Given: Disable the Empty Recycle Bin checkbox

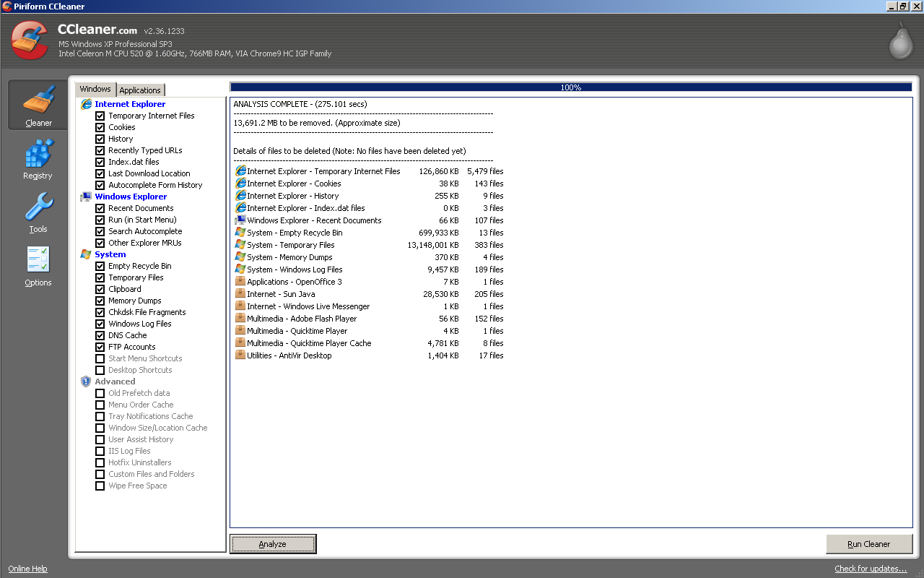Looking at the screenshot, I should point(100,266).
